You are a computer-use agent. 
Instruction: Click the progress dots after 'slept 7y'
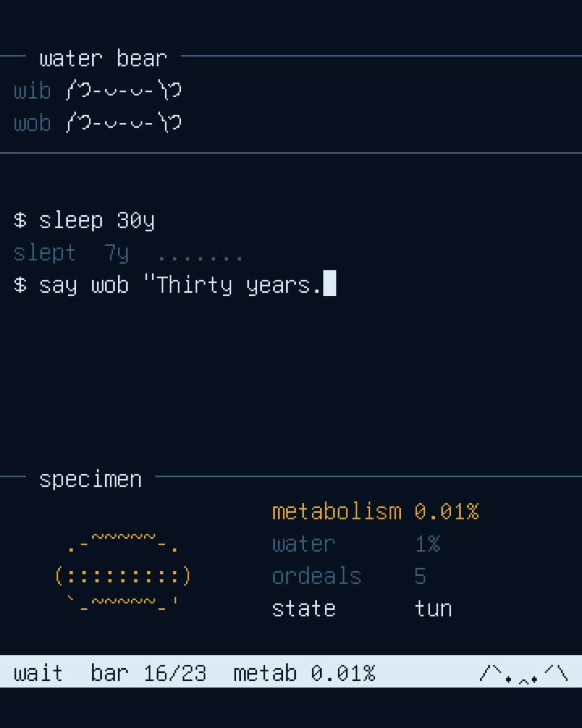pyautogui.click(x=200, y=257)
